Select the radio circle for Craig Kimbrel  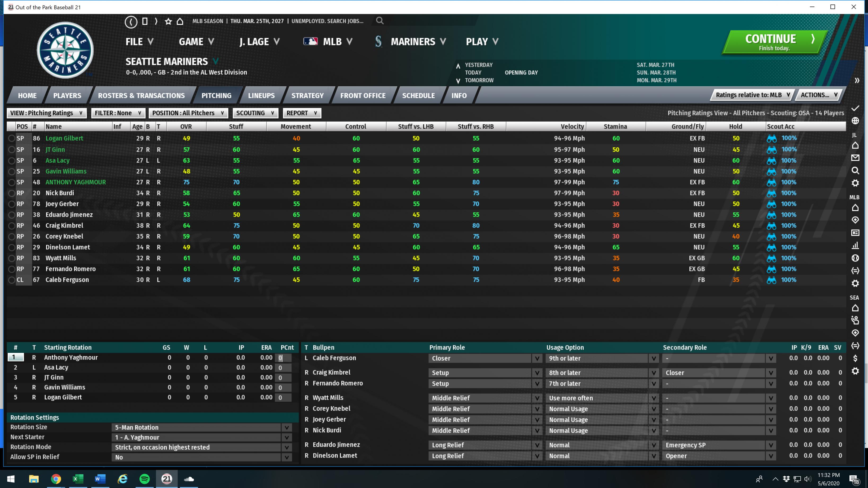pyautogui.click(x=12, y=226)
